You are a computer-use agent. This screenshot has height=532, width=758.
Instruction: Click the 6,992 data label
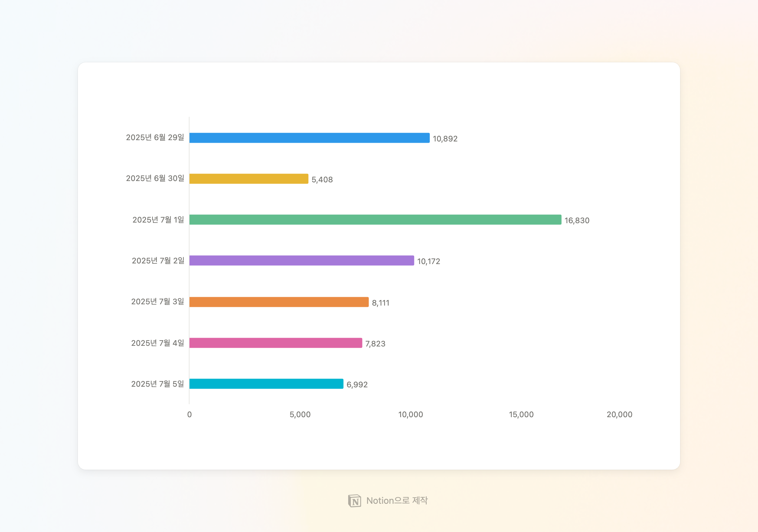coord(357,385)
